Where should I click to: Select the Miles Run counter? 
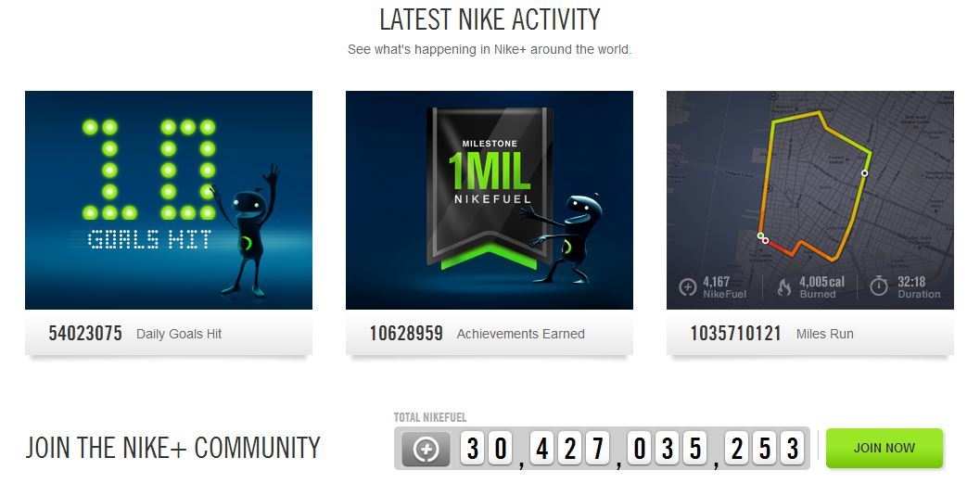point(810,333)
